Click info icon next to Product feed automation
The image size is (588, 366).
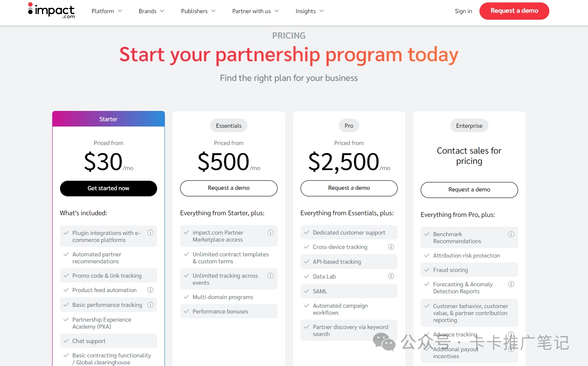click(150, 290)
